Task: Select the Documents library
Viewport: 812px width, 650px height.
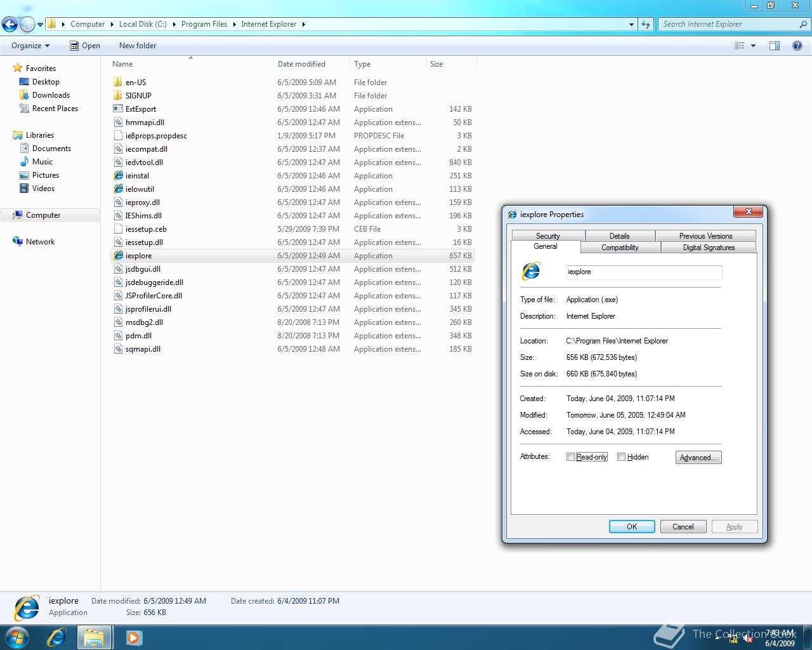Action: [51, 149]
